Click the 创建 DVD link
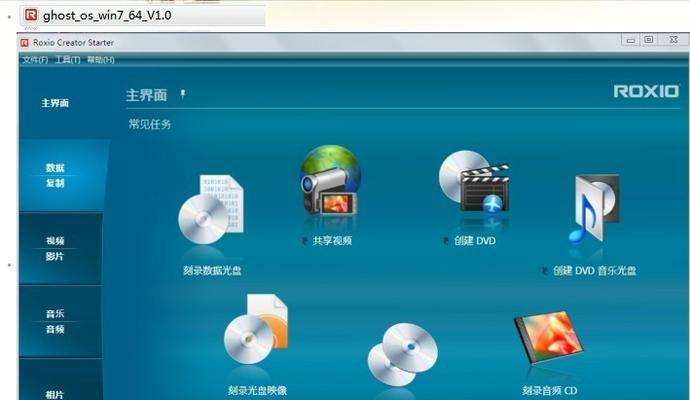Screen dimensions: 690x400 coord(475,241)
